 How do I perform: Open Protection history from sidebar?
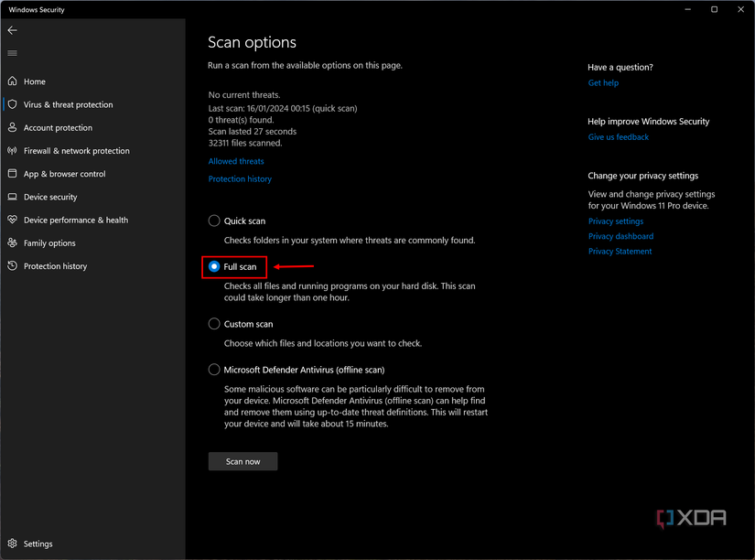tap(56, 266)
